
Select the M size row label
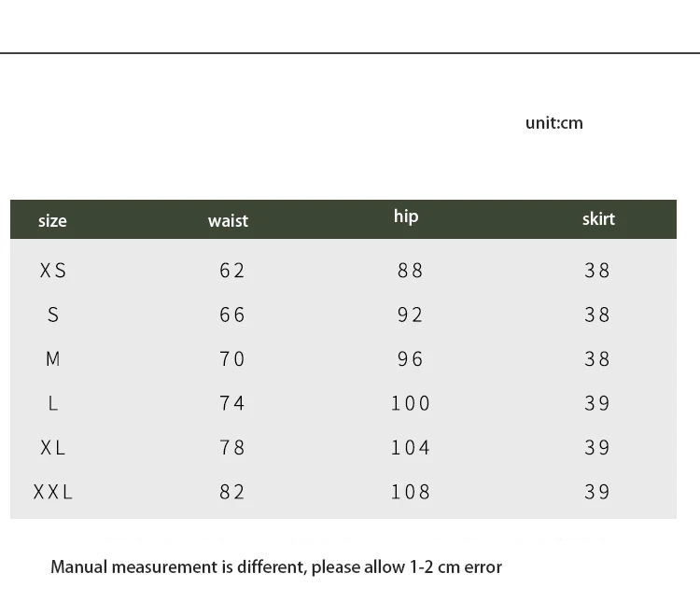point(53,358)
